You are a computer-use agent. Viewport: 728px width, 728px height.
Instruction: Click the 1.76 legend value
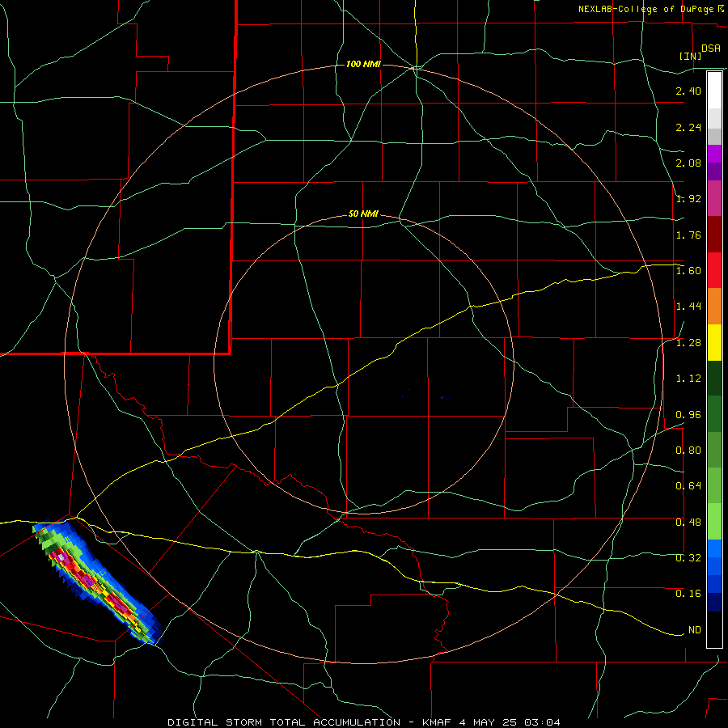tap(688, 235)
